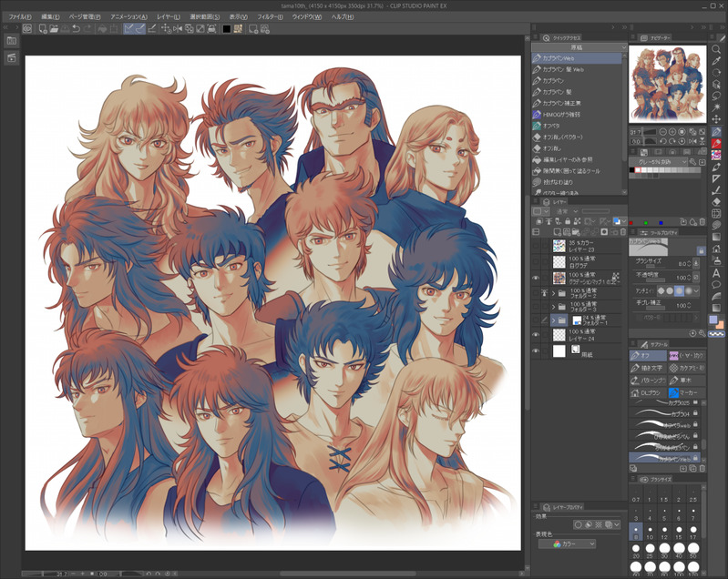Click Lock transparent pixels icon in Layer panel

pyautogui.click(x=577, y=221)
